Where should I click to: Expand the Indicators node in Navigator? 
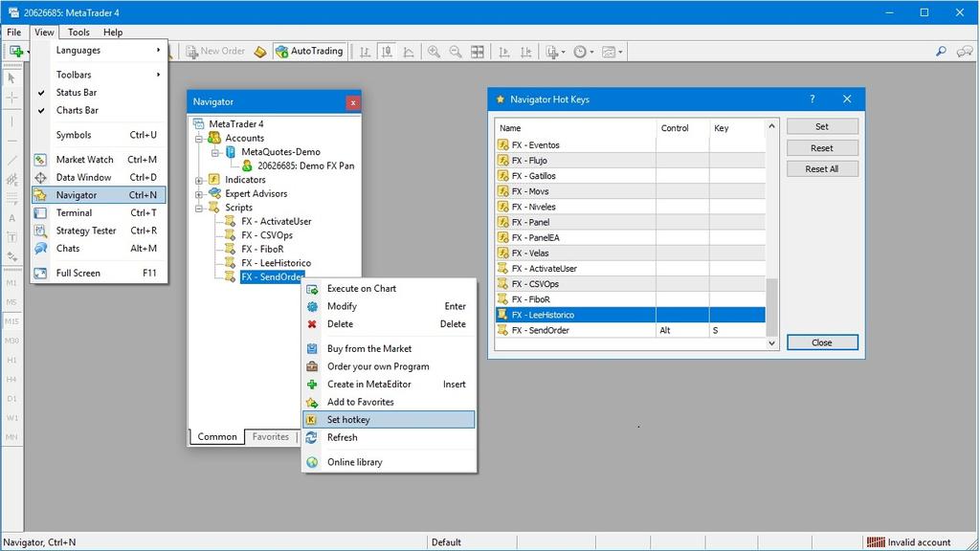pyautogui.click(x=199, y=180)
